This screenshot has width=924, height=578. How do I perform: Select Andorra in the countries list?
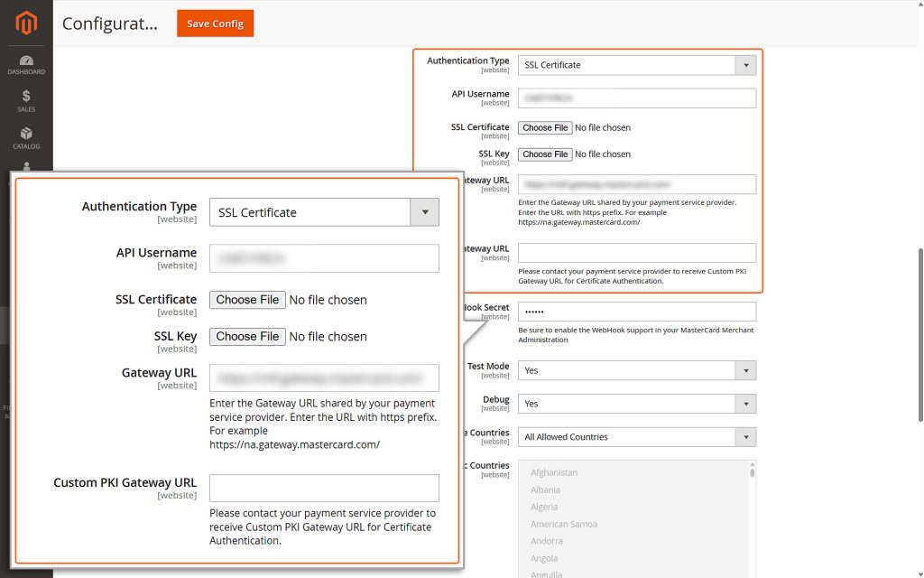[x=547, y=541]
